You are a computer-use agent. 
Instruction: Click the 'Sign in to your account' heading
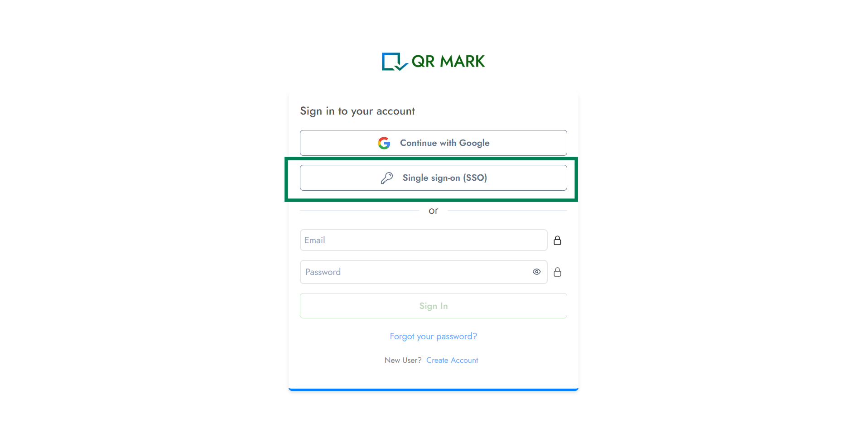coord(357,111)
